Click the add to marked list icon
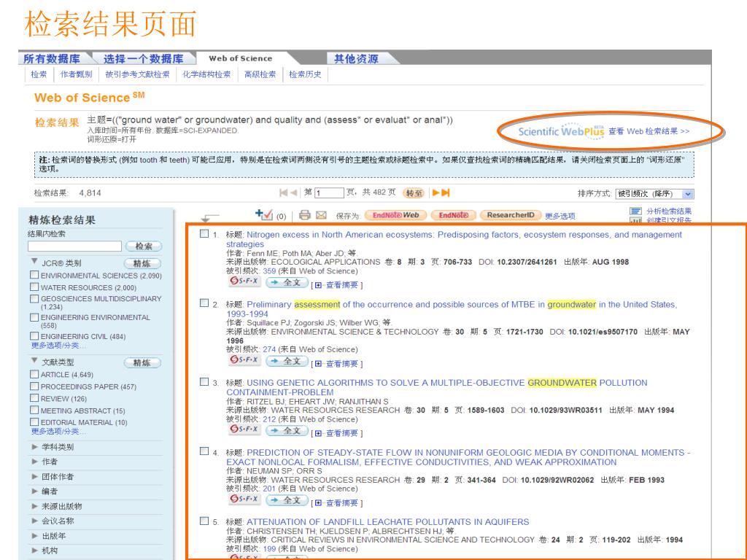This screenshot has width=747, height=560. point(264,215)
